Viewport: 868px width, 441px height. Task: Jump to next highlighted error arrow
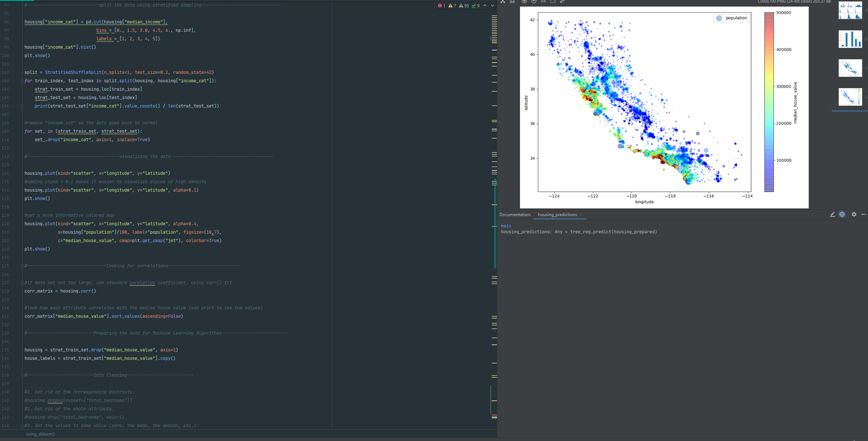point(493,5)
